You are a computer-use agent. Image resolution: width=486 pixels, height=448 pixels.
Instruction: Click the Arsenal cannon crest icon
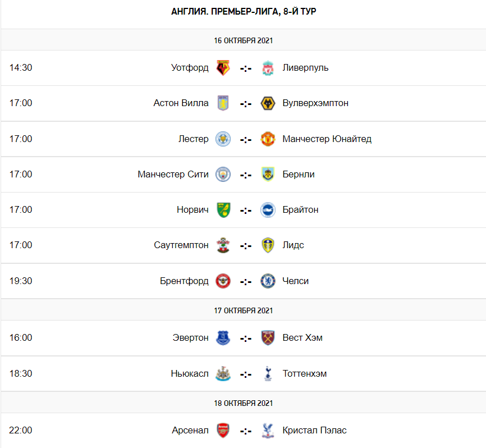223,431
